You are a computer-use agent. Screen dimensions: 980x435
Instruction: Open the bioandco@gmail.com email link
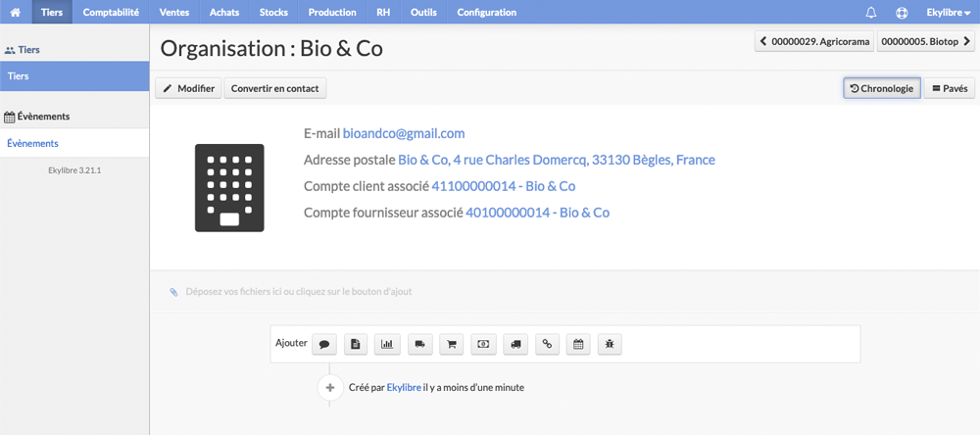404,134
